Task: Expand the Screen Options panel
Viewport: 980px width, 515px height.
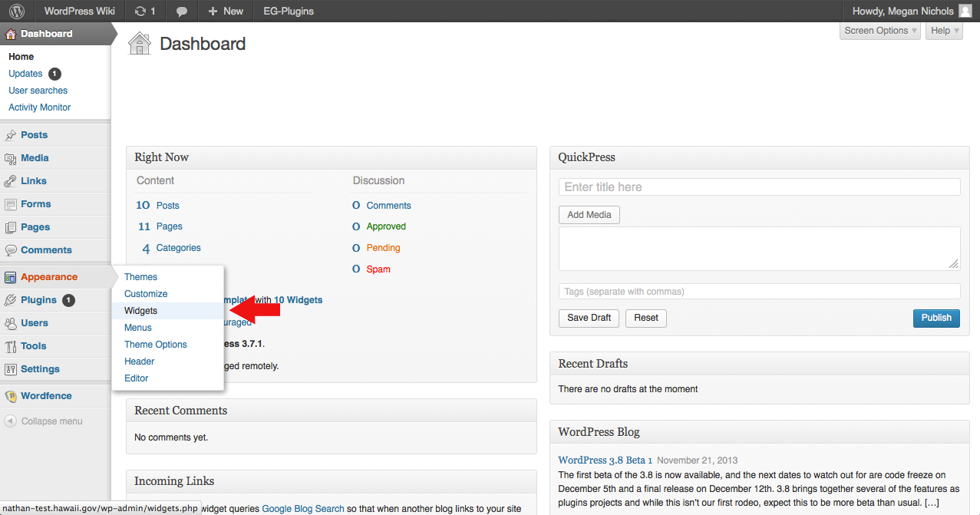Action: [880, 31]
